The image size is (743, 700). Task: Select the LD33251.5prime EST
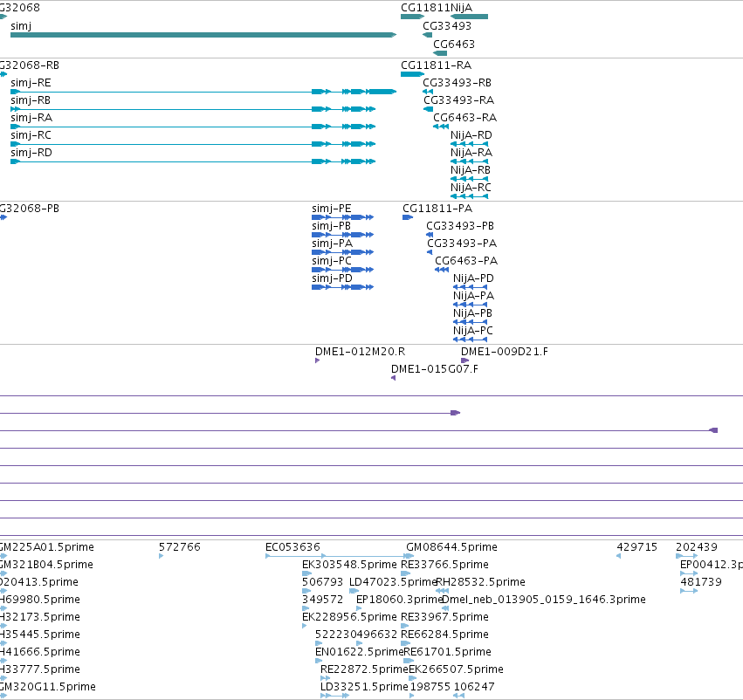pyautogui.click(x=334, y=696)
